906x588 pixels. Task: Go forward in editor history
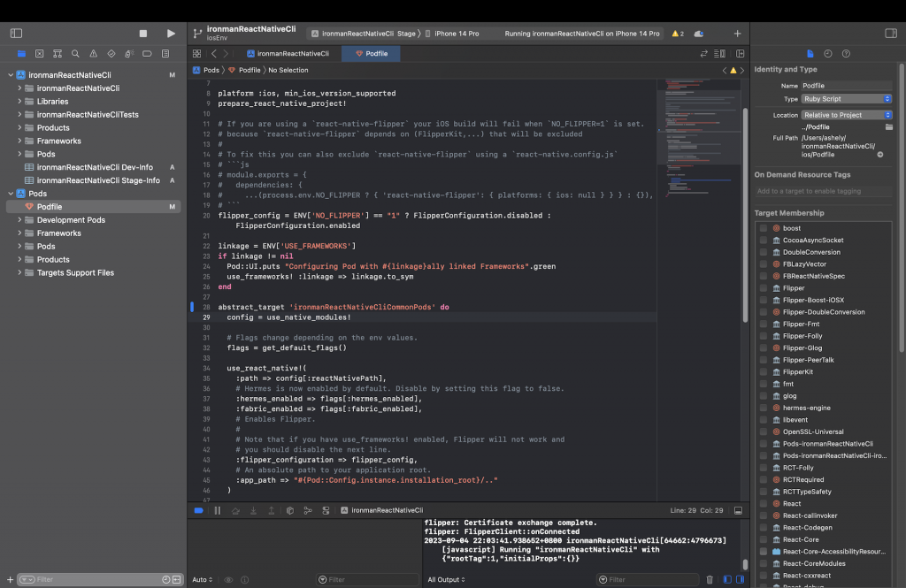click(x=226, y=54)
